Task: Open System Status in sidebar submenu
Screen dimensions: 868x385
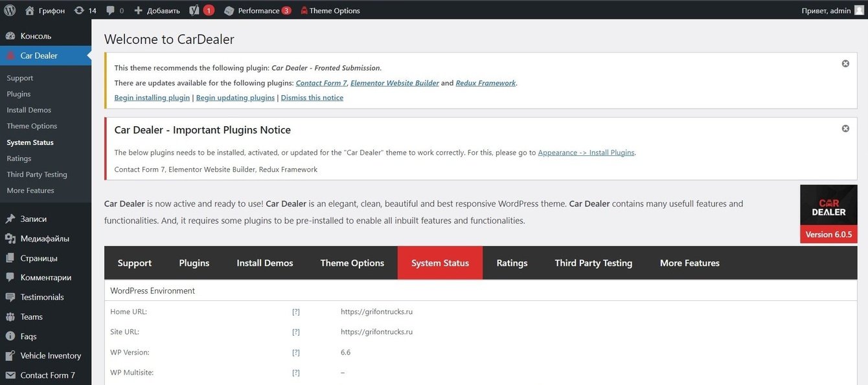Action: point(30,142)
